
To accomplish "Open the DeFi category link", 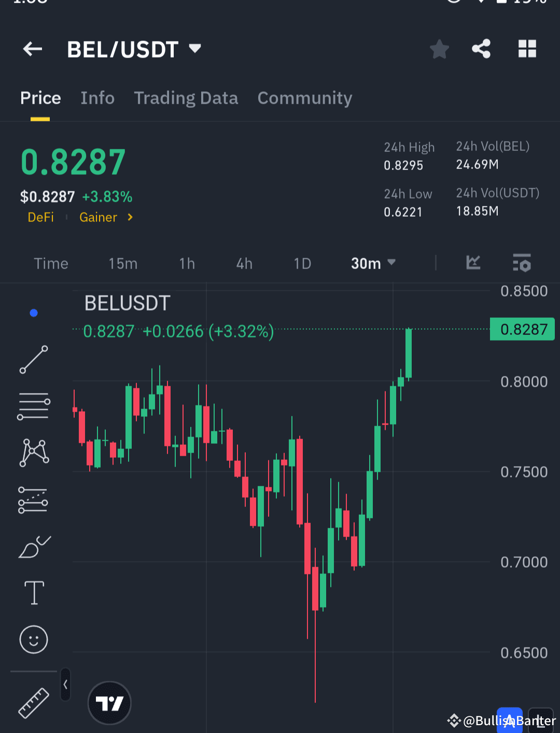I will (x=40, y=217).
